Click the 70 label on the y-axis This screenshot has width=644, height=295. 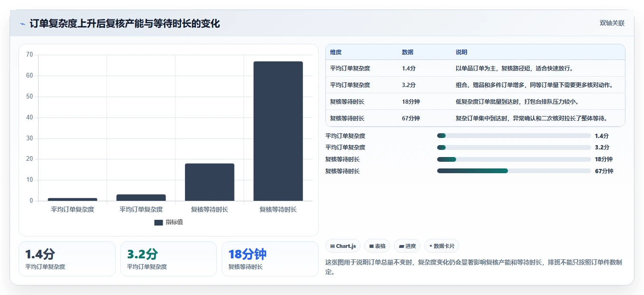(29, 55)
